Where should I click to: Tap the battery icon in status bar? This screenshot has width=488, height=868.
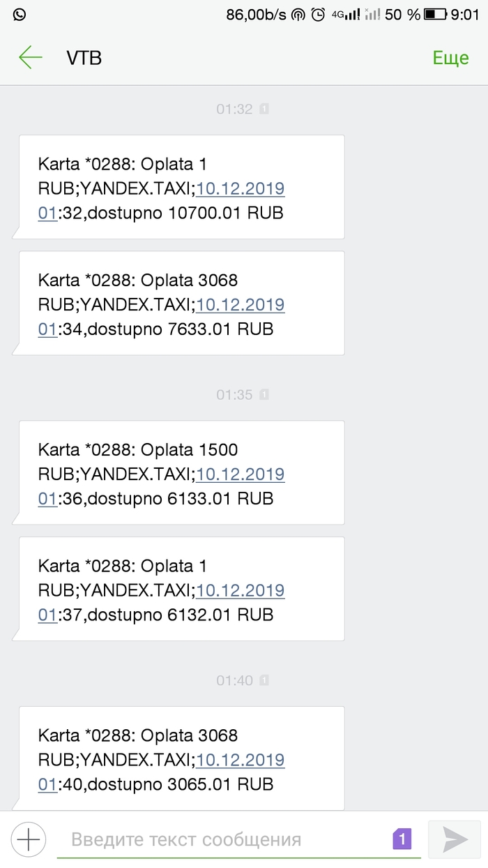point(436,15)
